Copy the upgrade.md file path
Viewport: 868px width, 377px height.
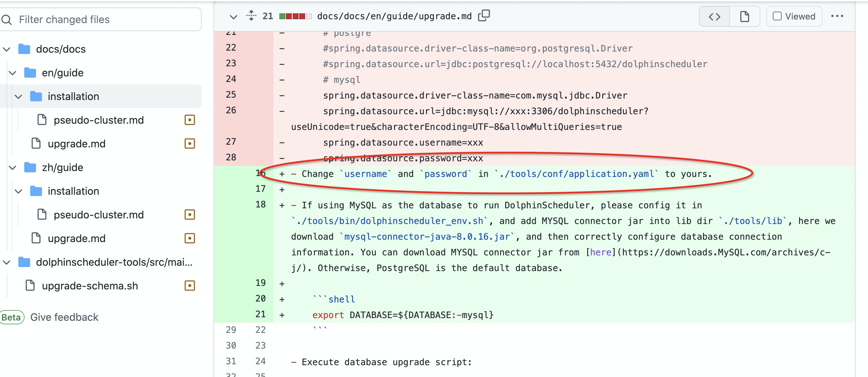484,16
